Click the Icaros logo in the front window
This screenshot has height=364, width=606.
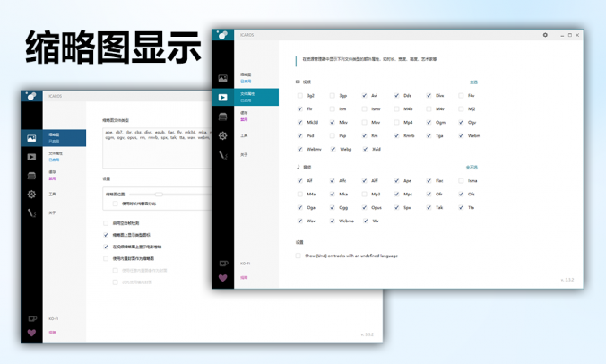point(222,35)
